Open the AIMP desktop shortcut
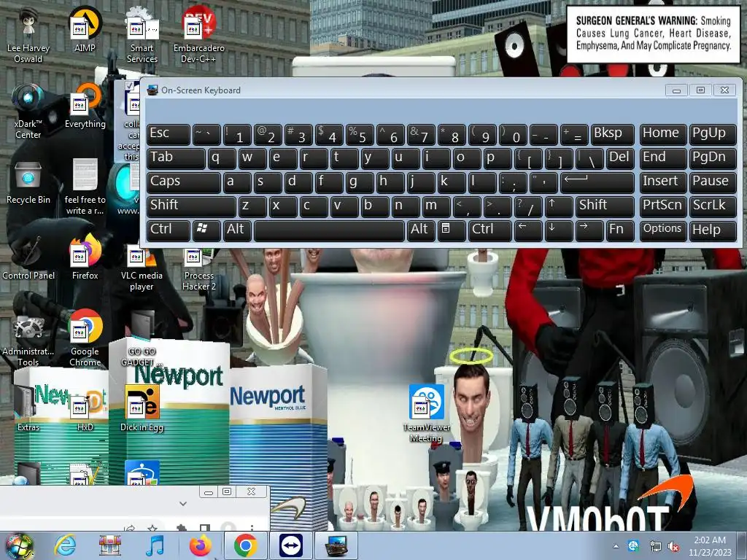Viewport: 747px width, 560px height. coord(85,29)
